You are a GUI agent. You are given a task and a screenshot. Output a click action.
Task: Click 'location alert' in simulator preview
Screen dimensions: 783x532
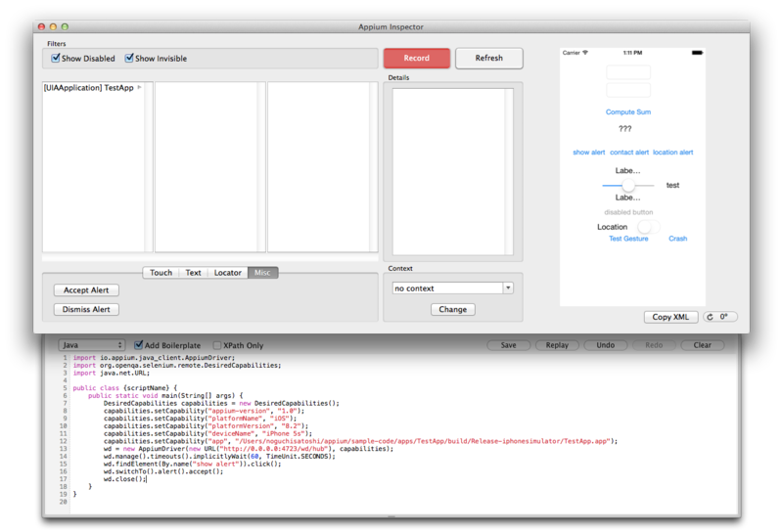pos(672,153)
